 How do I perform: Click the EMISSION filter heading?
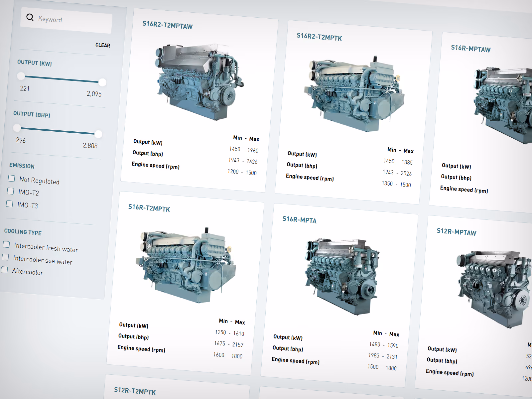click(22, 166)
